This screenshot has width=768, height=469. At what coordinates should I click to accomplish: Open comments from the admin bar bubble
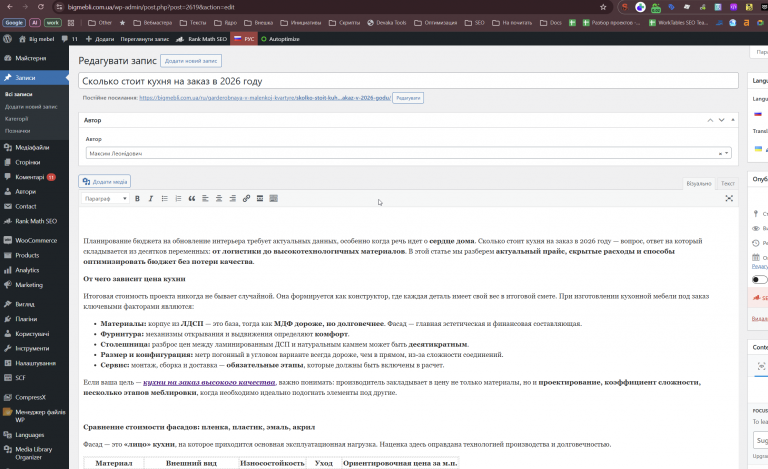tap(70, 39)
